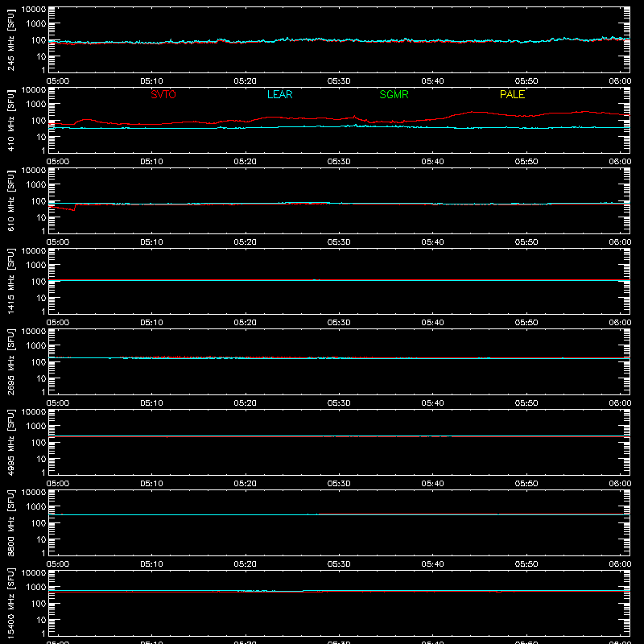Select the 410 MHz [SFU] axis title
This screenshot has width=644, height=644.
pyautogui.click(x=10, y=121)
